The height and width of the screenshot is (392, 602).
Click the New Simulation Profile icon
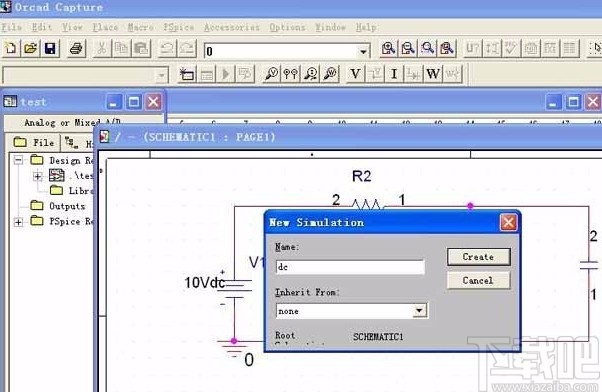[187, 74]
